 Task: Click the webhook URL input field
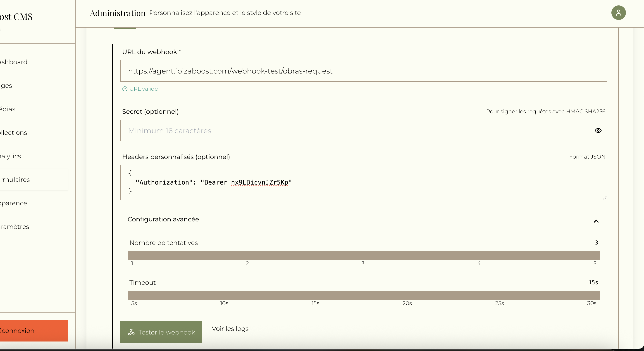[x=363, y=71]
